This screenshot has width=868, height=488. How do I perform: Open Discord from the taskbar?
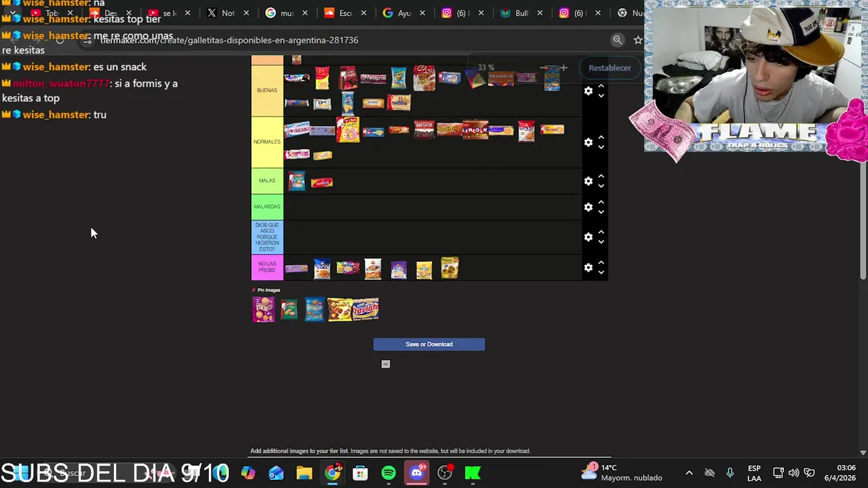[416, 472]
